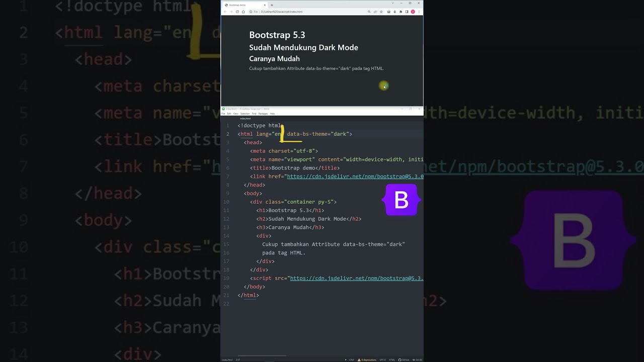
Task: Open the Edit menu in Atom
Action: pos(229,114)
